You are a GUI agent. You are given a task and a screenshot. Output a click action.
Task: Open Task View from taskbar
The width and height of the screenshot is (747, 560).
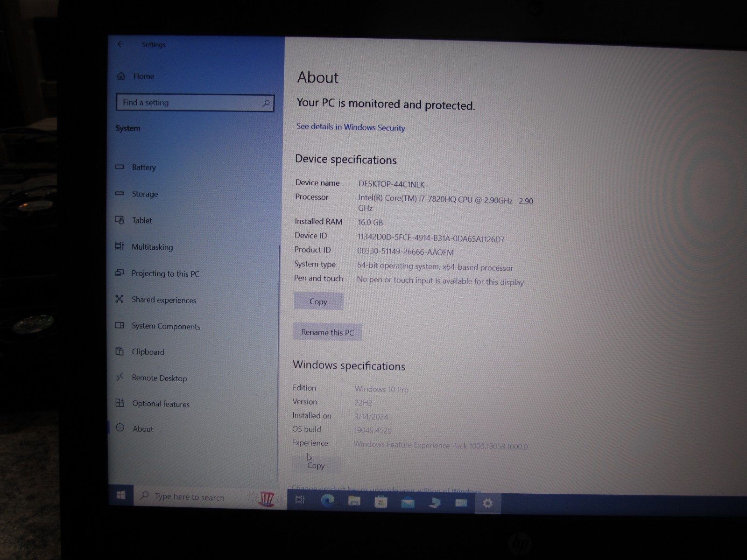[x=300, y=500]
